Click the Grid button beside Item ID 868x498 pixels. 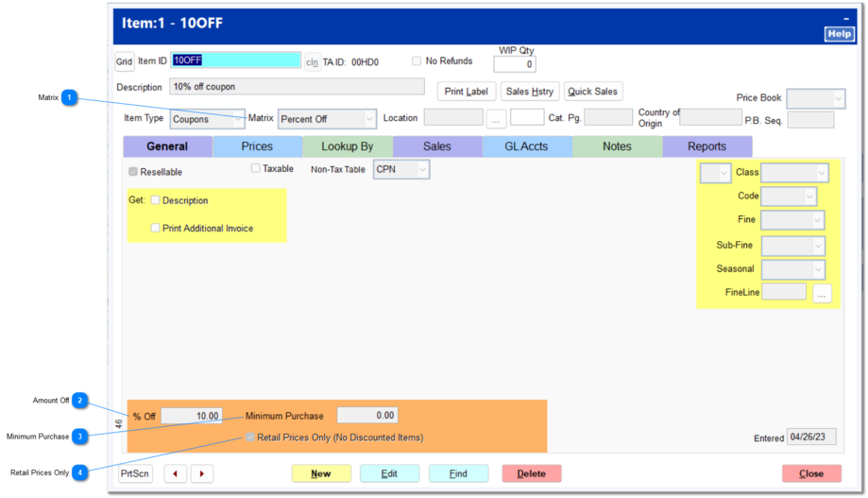pos(125,61)
